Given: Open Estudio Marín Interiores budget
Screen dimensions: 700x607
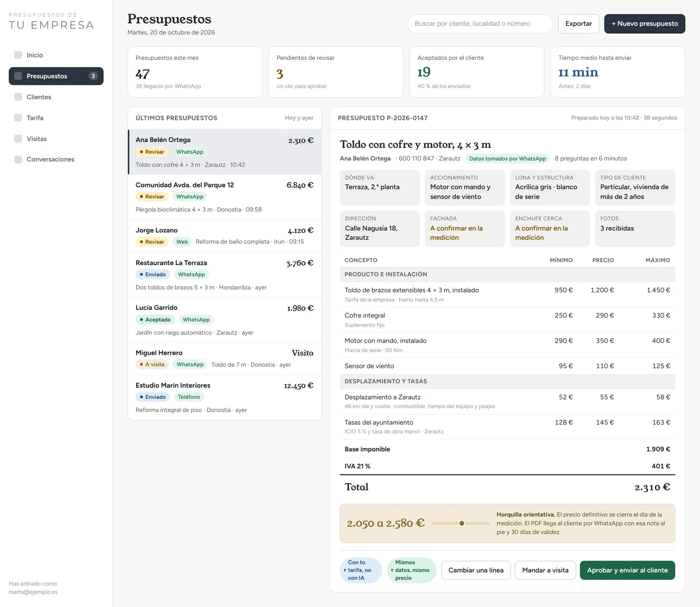Looking at the screenshot, I should pyautogui.click(x=225, y=397).
